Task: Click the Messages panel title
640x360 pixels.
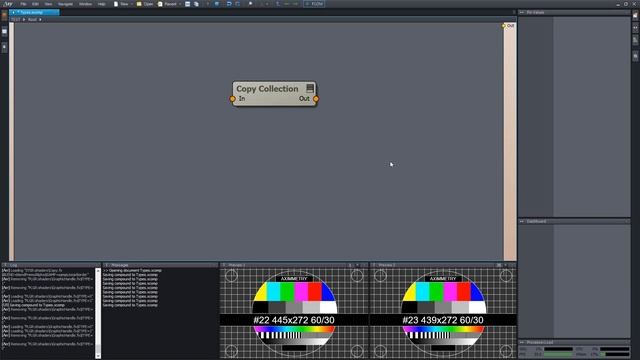Action: (120, 265)
